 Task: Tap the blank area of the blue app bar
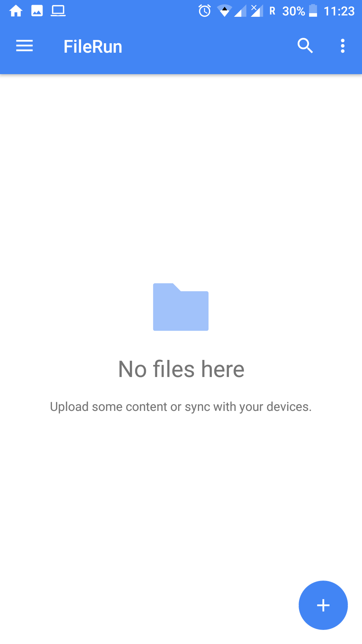[208, 46]
